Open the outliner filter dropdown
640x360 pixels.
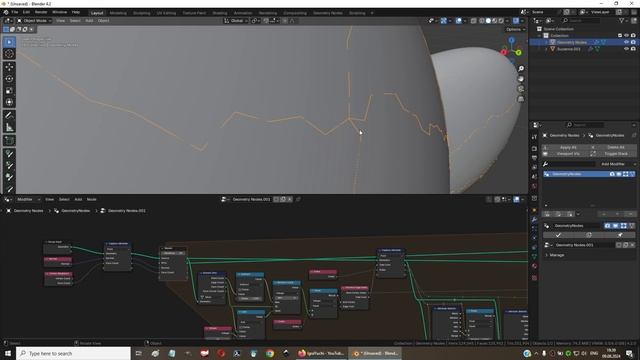coord(624,20)
